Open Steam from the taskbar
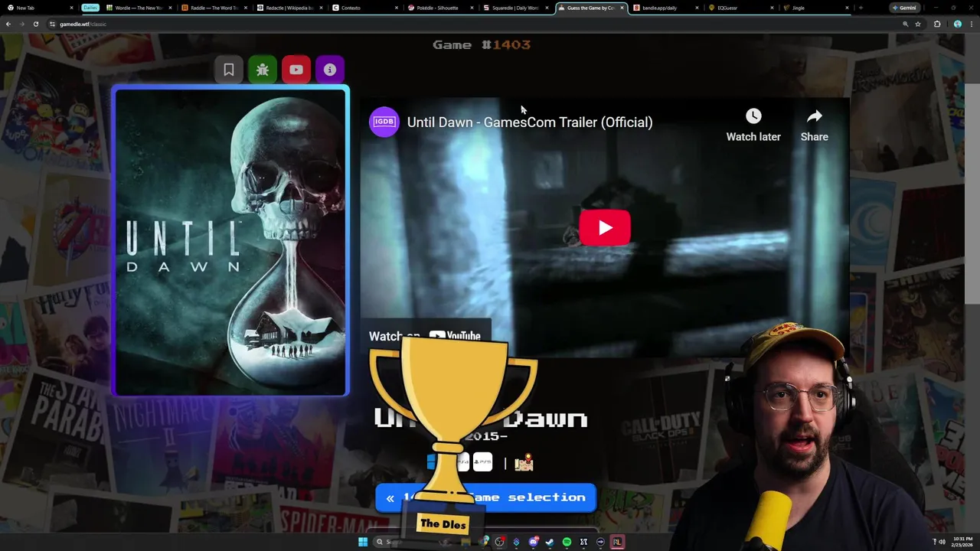 [550, 542]
